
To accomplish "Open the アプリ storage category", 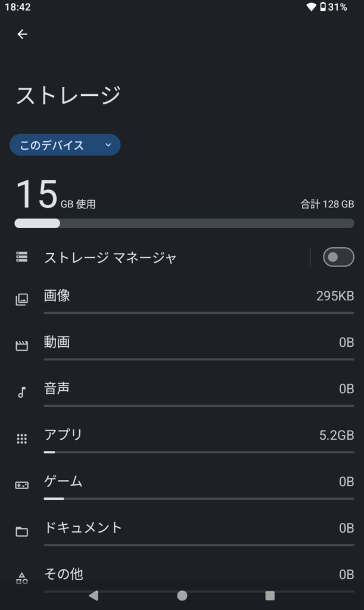I will [63, 435].
